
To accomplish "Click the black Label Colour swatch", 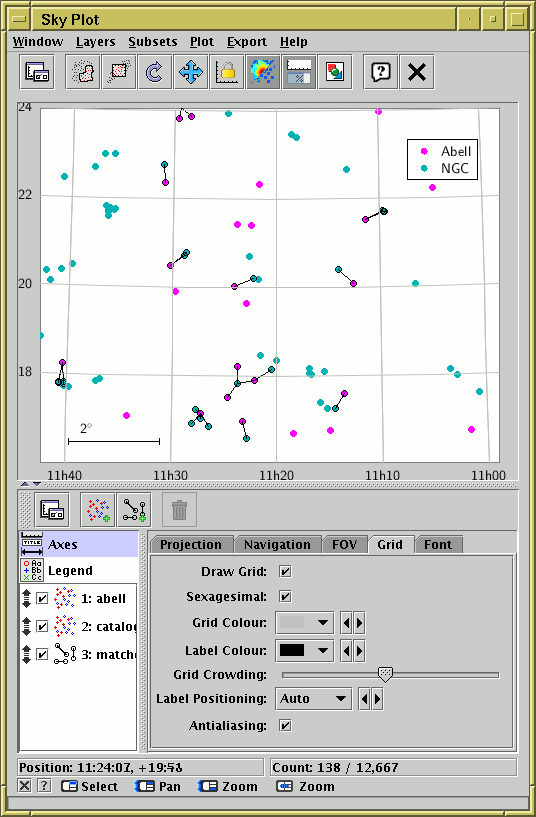I will click(x=292, y=650).
